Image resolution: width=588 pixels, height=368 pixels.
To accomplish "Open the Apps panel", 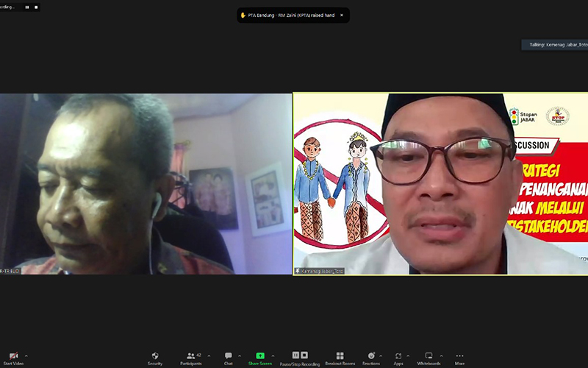I will [398, 358].
